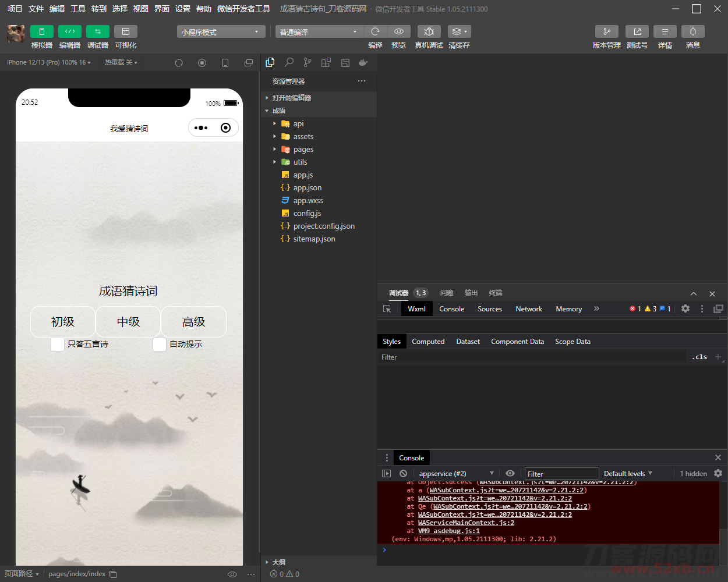Enable the 自动提示 checkbox
This screenshot has height=582, width=728.
point(160,344)
